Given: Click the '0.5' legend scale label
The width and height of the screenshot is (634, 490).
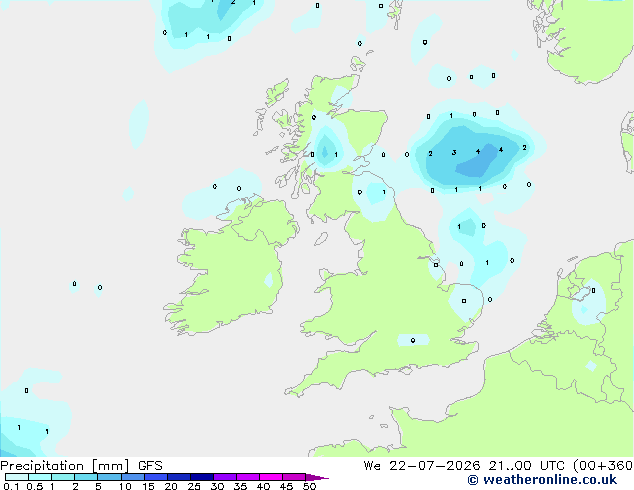Looking at the screenshot, I should [35, 486].
